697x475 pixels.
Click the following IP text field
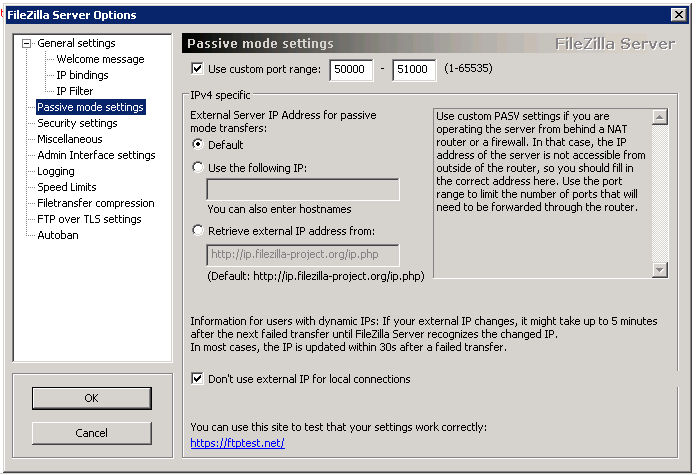point(303,190)
